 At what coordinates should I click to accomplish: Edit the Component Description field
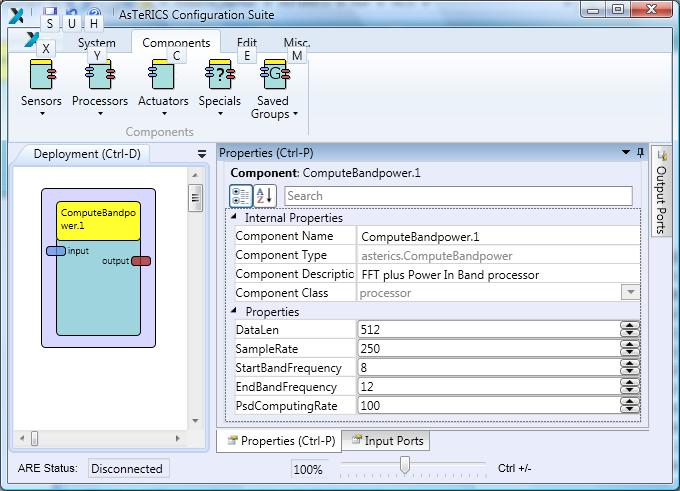(x=499, y=275)
